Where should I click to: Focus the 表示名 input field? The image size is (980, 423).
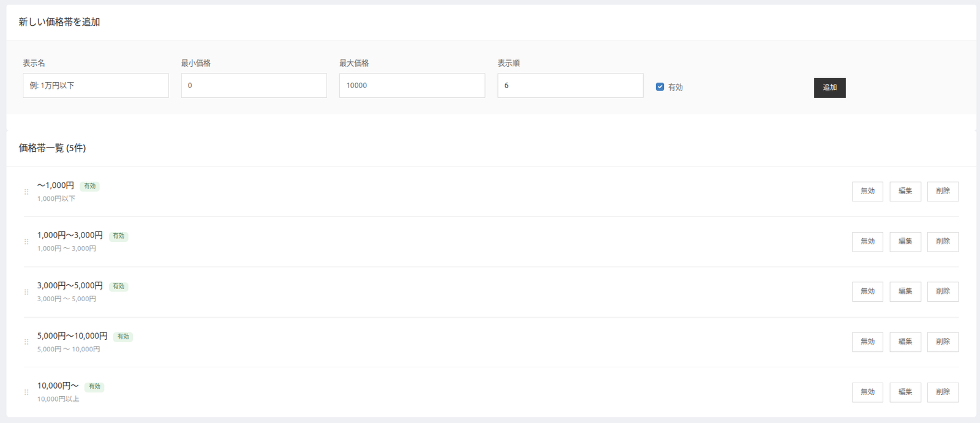click(96, 86)
